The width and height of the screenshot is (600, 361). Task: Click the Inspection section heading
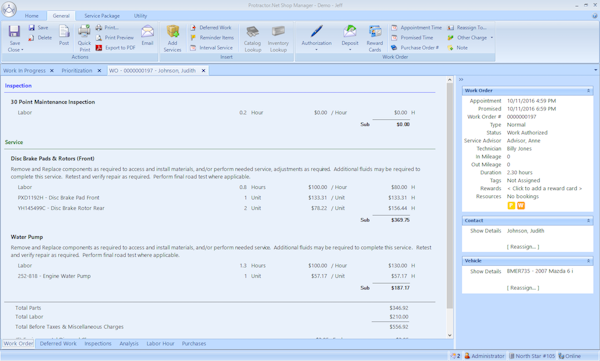18,86
